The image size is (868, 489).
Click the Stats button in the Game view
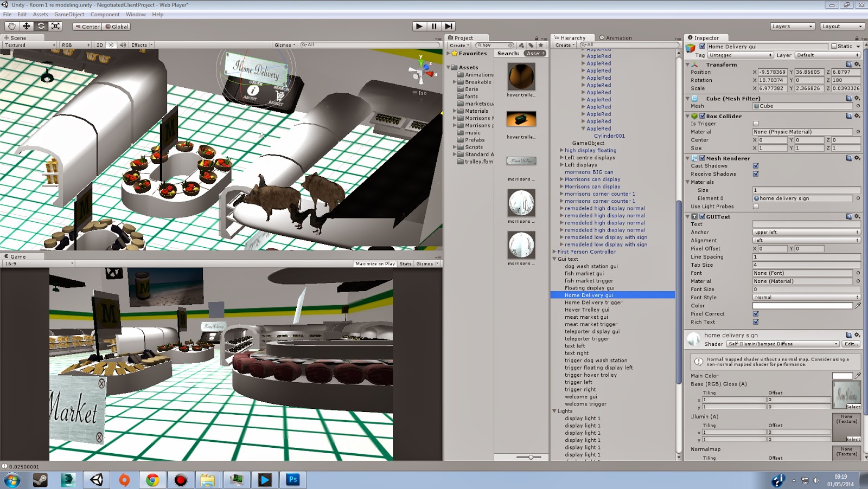[x=405, y=263]
